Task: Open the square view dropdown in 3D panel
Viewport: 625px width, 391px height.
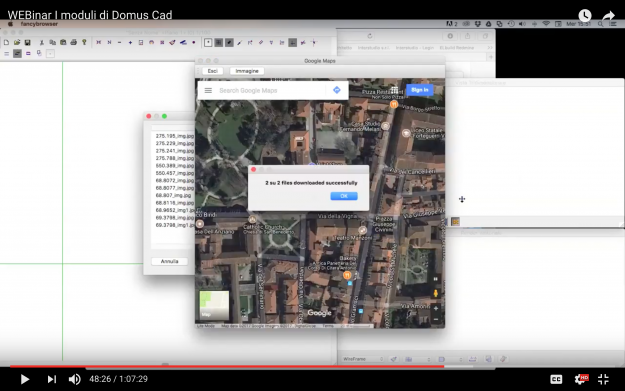Action: point(450,359)
